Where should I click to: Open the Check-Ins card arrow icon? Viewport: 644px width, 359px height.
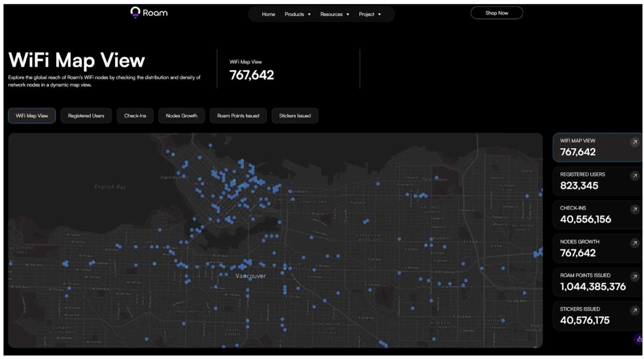[x=635, y=209]
